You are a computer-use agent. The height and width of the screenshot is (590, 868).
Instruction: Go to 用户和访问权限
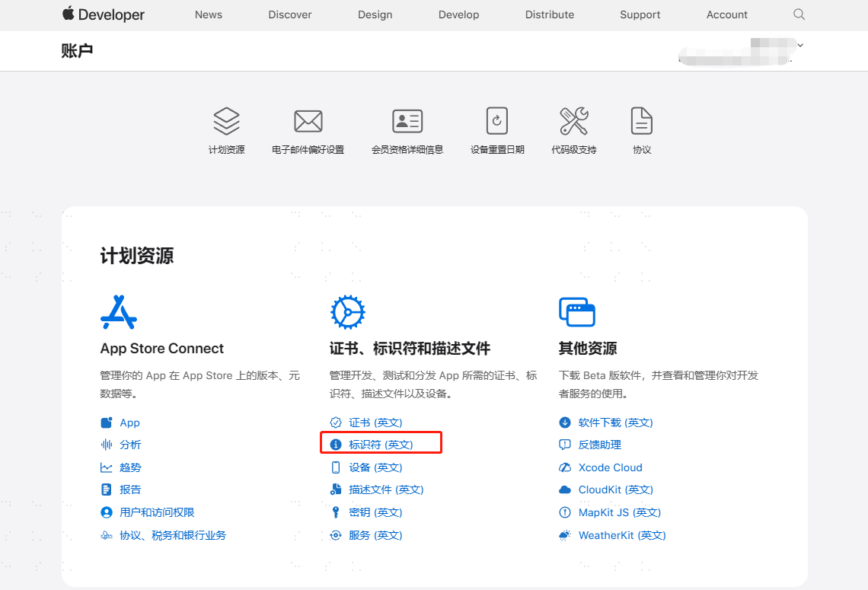click(x=157, y=512)
